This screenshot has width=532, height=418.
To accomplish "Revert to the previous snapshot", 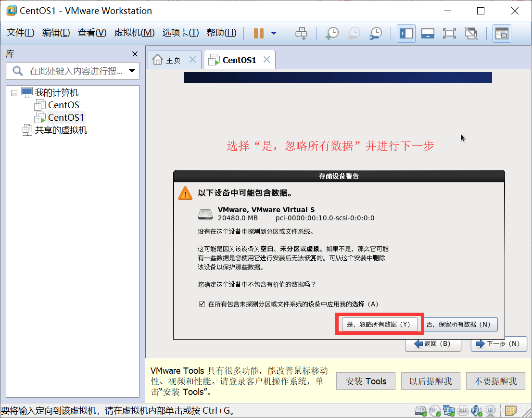I will coord(354,33).
